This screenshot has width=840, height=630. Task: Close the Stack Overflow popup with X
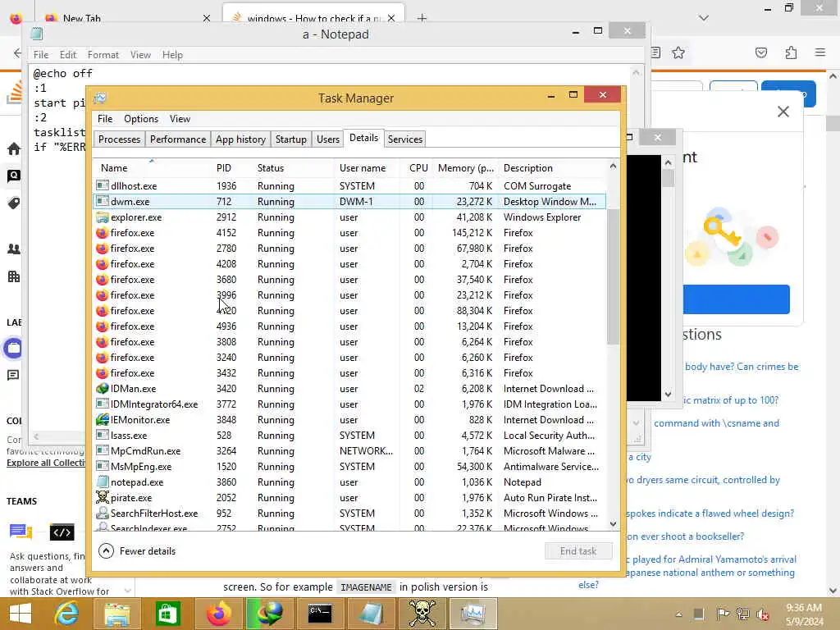pyautogui.click(x=783, y=112)
